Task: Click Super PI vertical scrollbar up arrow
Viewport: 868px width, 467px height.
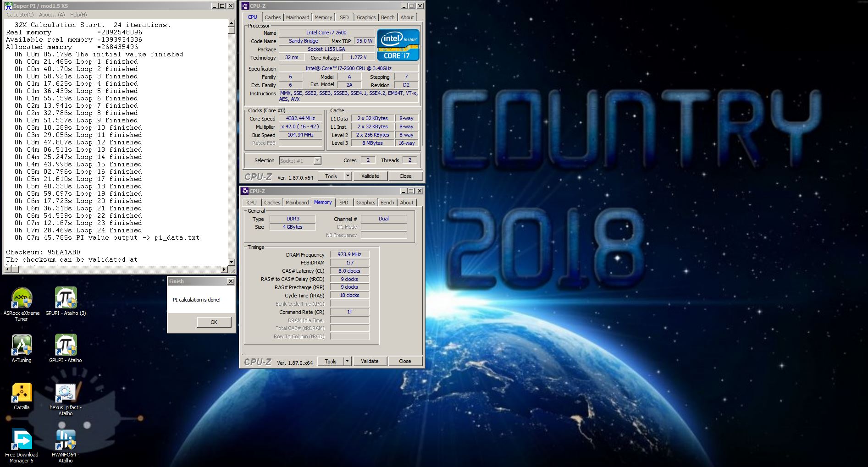Action: point(231,23)
